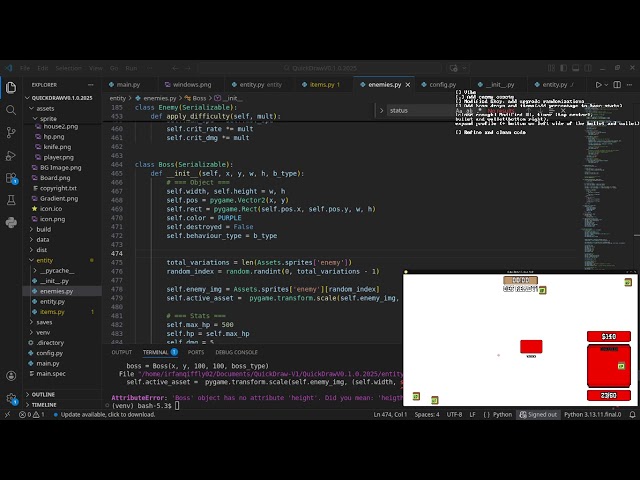Open the editor more actions ellipsis
The height and width of the screenshot is (480, 640).
[629, 85]
